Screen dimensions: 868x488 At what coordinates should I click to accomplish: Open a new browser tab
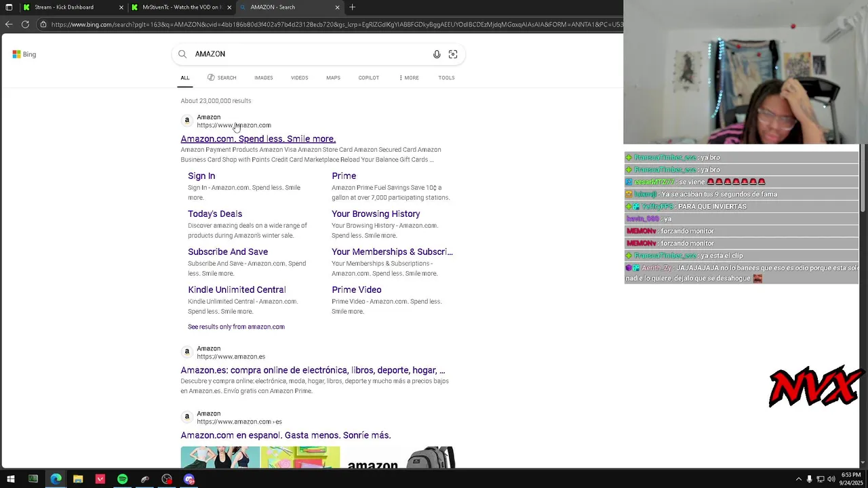pyautogui.click(x=352, y=7)
